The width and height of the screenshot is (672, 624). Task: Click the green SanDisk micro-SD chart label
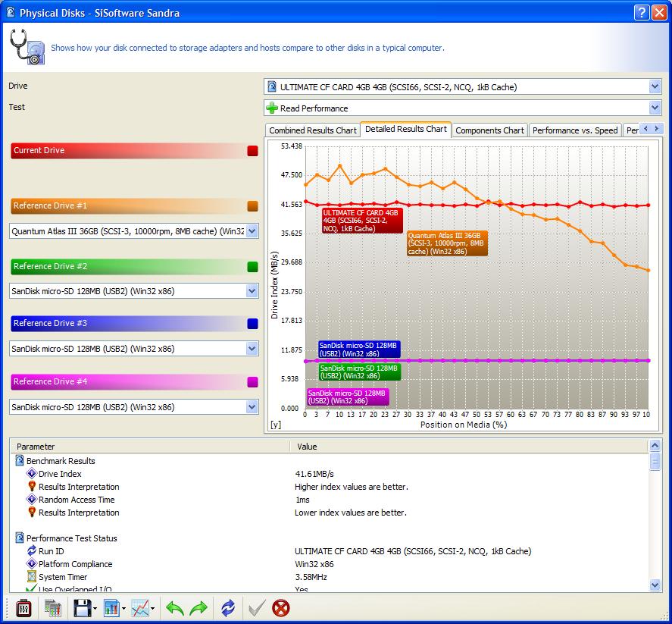[360, 372]
